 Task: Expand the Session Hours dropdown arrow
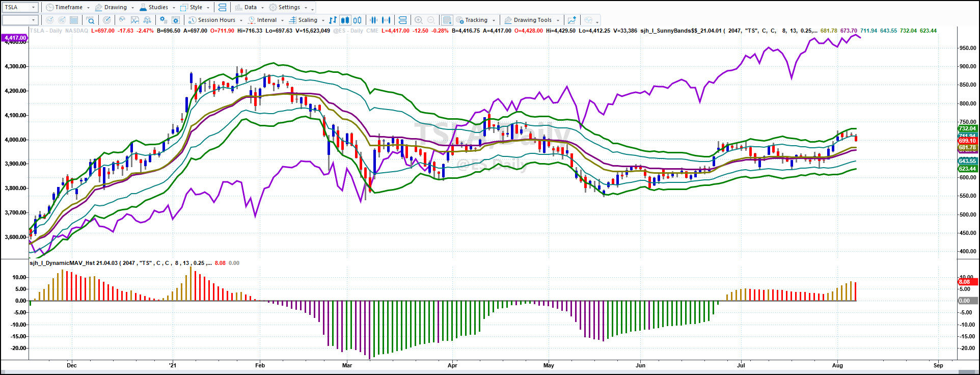[241, 20]
